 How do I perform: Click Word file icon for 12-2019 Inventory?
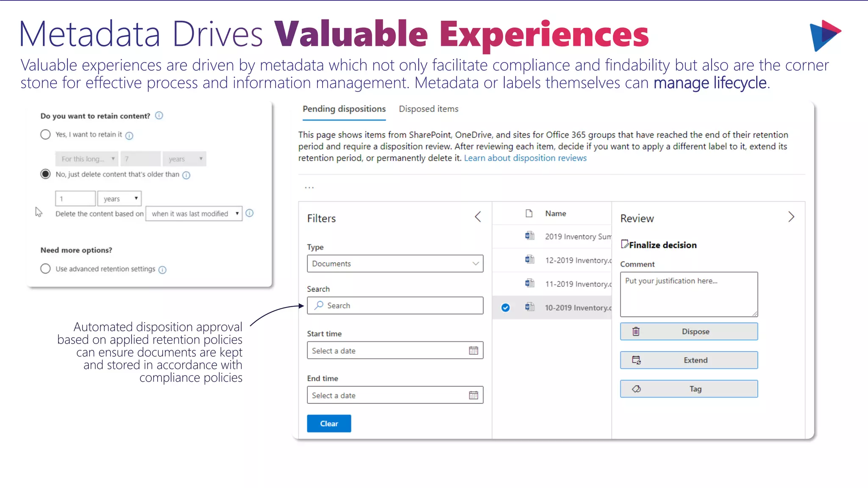click(529, 259)
